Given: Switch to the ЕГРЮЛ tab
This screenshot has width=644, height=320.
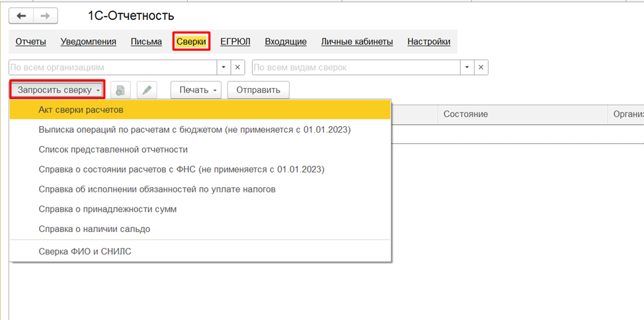Looking at the screenshot, I should tap(235, 42).
